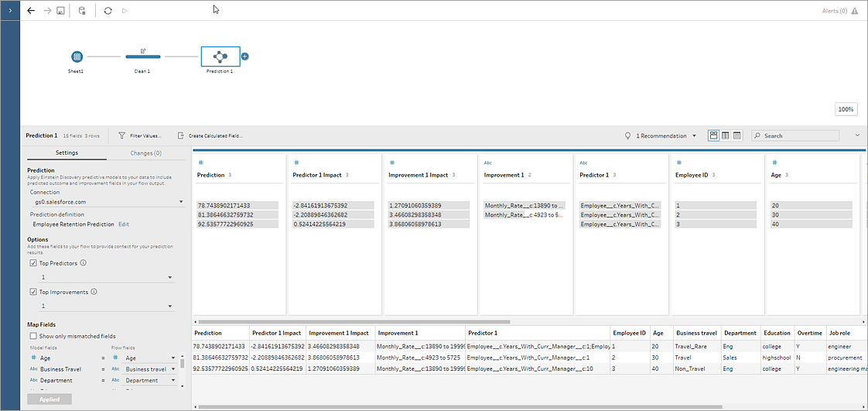Screen dimensions: 868x411
Task: Click the Business travel grid column header
Action: [698, 333]
